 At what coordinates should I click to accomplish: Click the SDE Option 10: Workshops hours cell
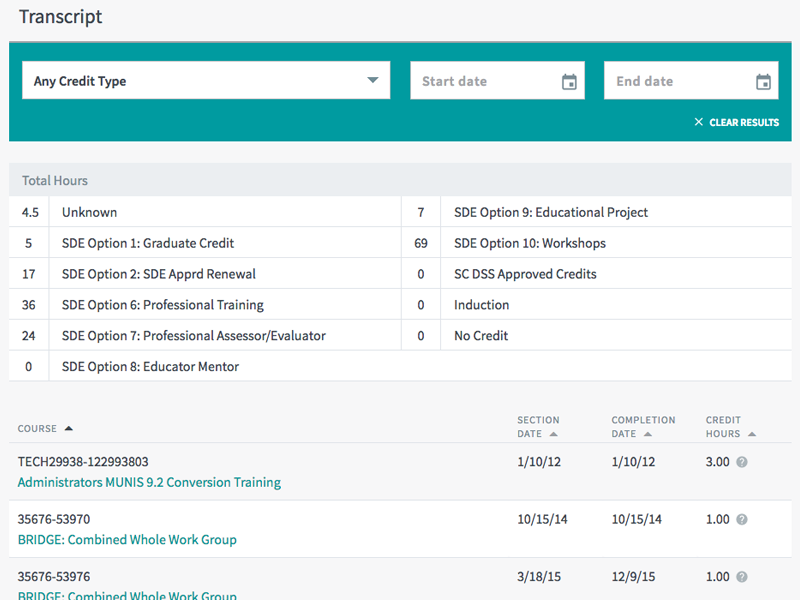[x=421, y=242]
